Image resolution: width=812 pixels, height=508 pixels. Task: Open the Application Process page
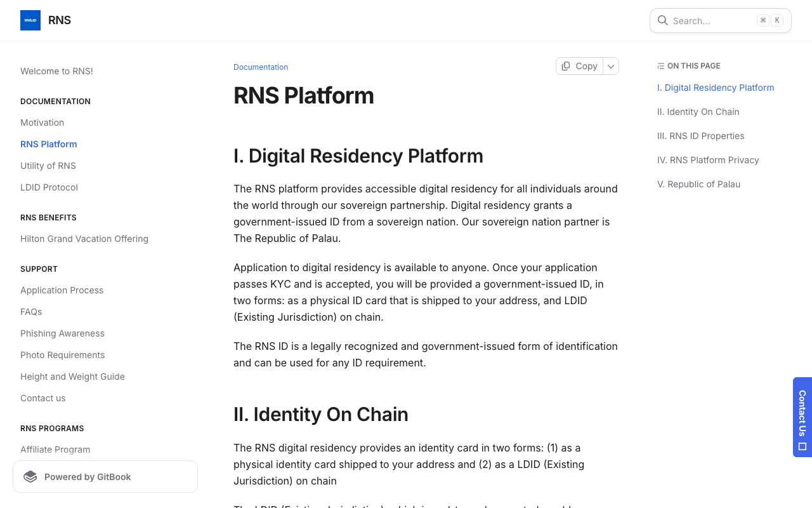coord(62,290)
